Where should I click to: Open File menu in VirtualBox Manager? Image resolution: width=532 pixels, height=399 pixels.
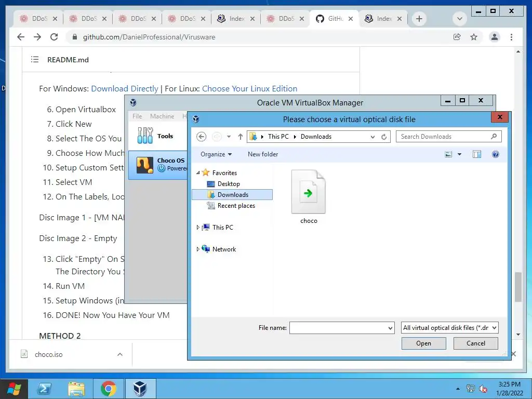137,116
